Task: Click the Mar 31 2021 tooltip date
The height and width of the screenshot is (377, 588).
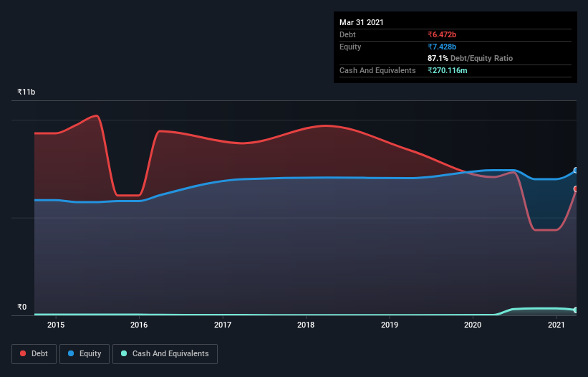Action: click(x=362, y=22)
